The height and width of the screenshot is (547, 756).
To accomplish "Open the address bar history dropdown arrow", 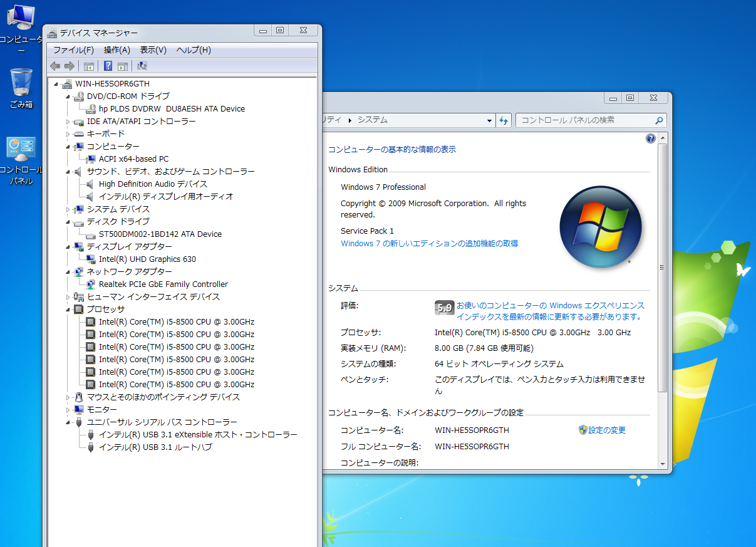I will (490, 120).
